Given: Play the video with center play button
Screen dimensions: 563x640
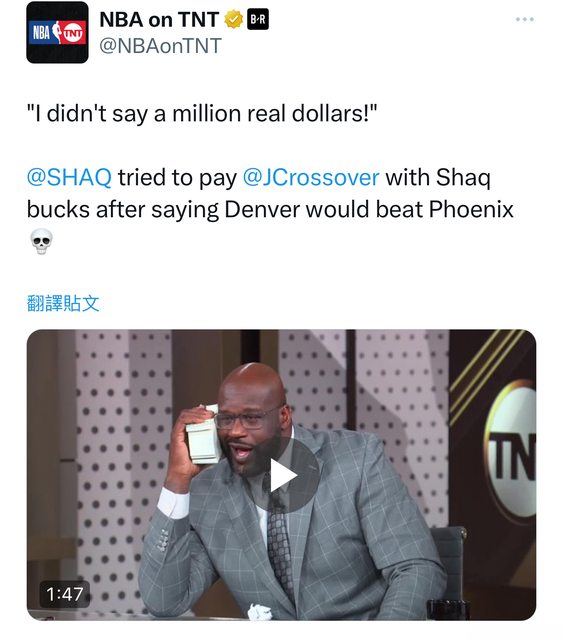Looking at the screenshot, I should (x=282, y=476).
